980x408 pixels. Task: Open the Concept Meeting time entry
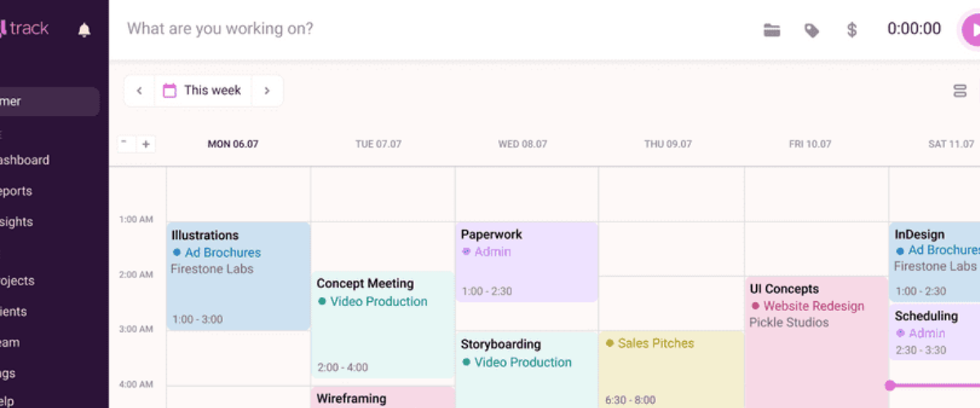(383, 325)
